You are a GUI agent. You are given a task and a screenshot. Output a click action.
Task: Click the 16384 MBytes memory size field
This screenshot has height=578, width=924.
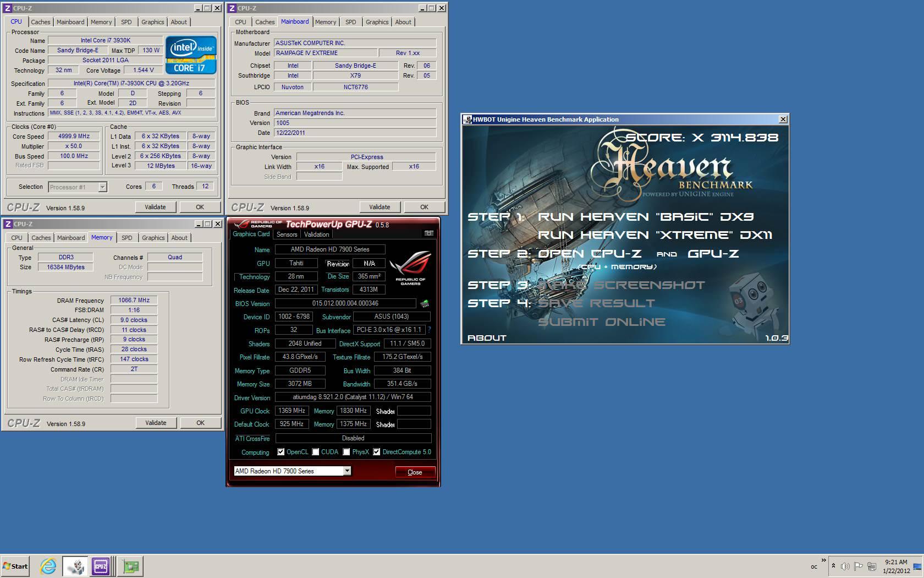[x=65, y=267]
